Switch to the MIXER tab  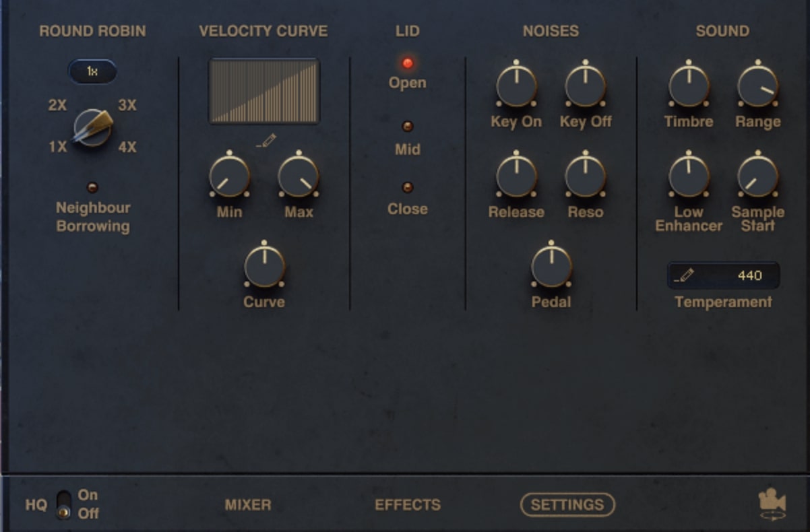(x=248, y=504)
